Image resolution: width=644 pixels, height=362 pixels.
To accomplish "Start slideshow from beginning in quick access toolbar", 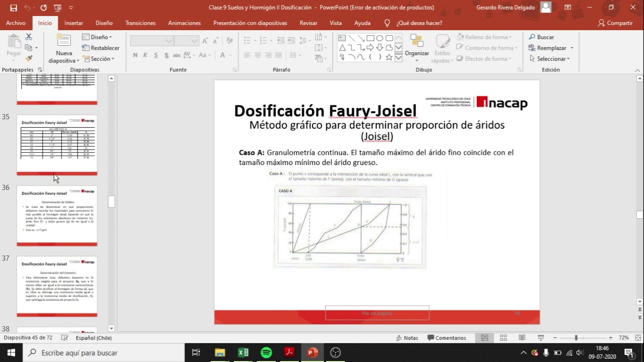I will tap(57, 8).
